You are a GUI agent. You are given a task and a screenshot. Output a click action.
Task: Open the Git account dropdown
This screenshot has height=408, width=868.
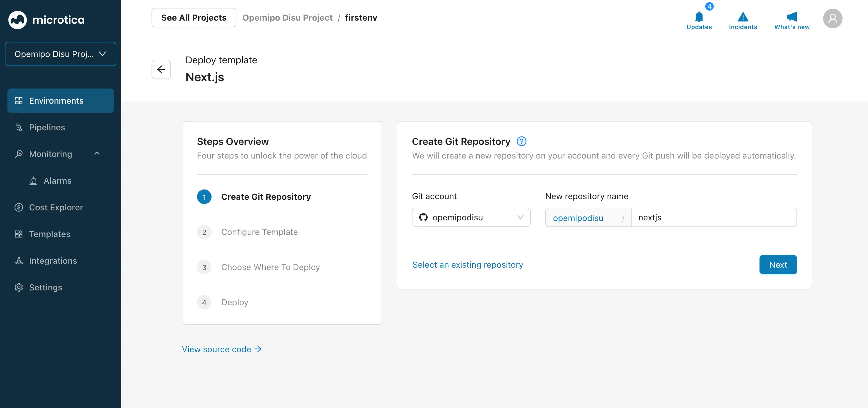tap(471, 217)
